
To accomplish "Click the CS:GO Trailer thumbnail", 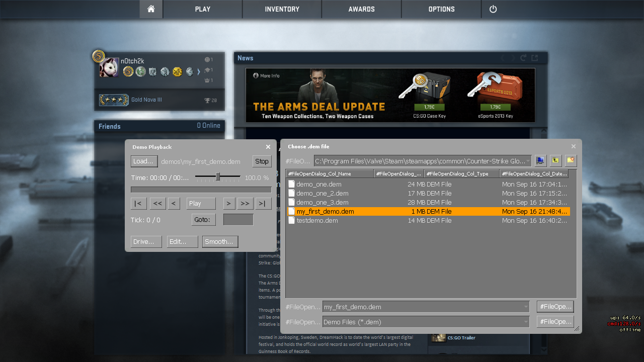I will 439,337.
